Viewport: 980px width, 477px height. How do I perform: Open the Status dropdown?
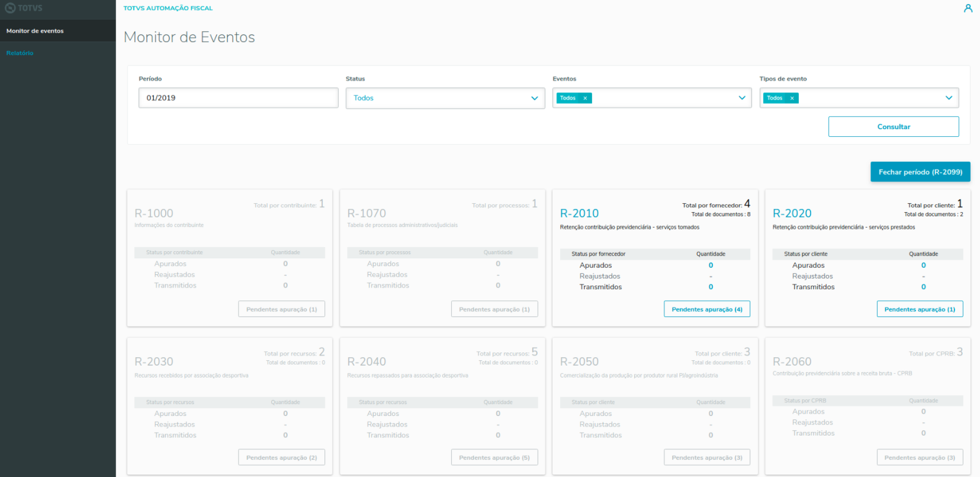pos(445,98)
